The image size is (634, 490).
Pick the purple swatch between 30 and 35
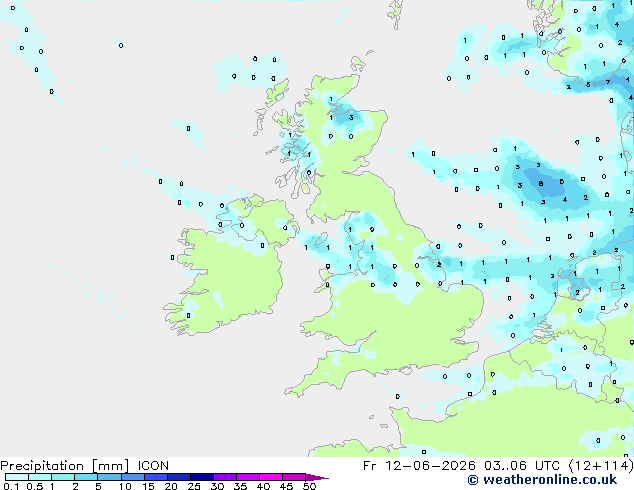pos(225,477)
